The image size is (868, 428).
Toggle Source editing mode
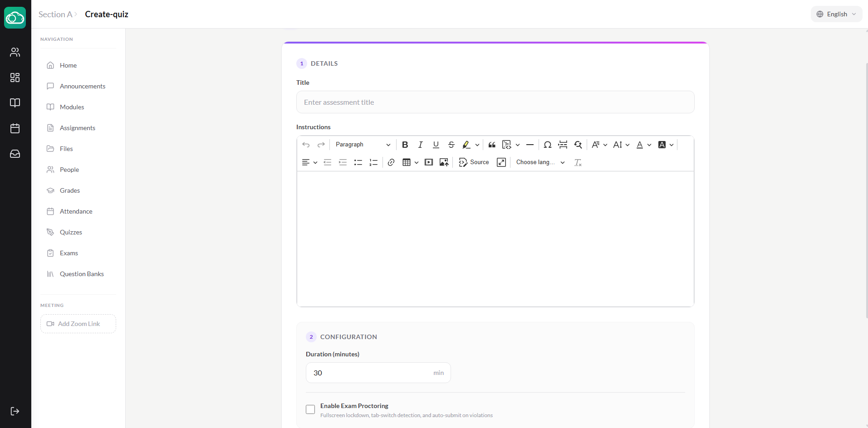click(474, 162)
